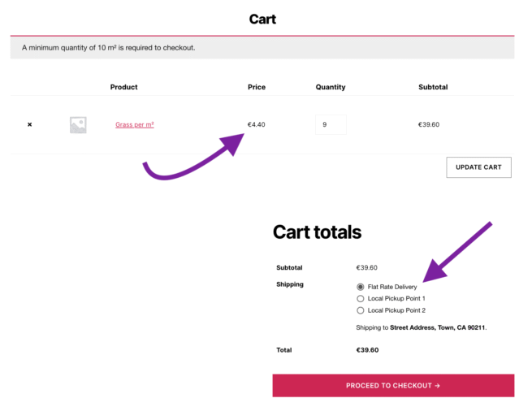
Task: Proceed to checkout with the pink button
Action: [x=393, y=386]
